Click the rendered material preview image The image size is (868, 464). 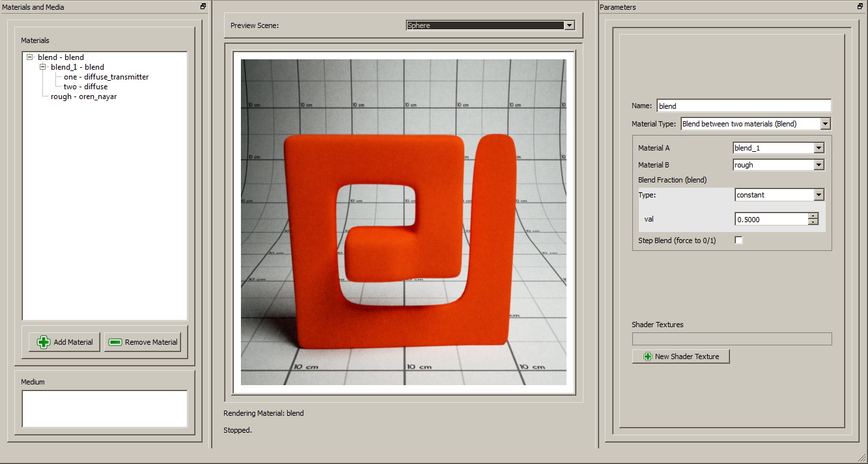[x=403, y=222]
